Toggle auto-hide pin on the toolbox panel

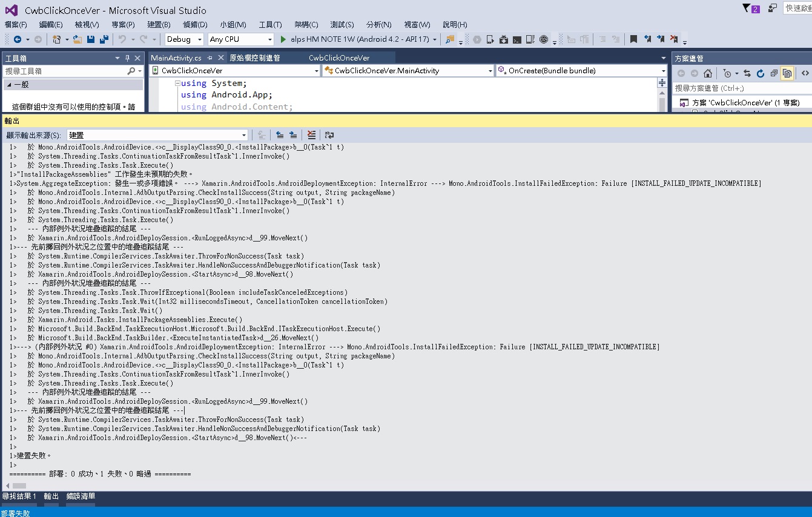point(128,58)
